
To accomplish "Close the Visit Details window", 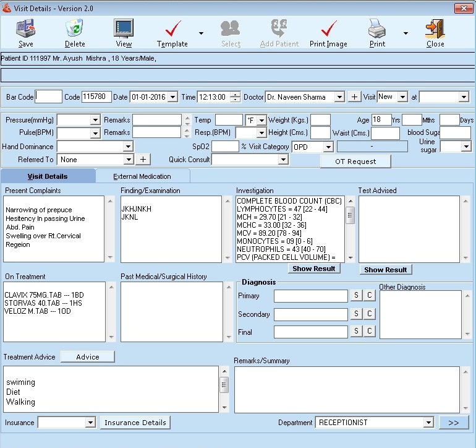I will [464, 8].
